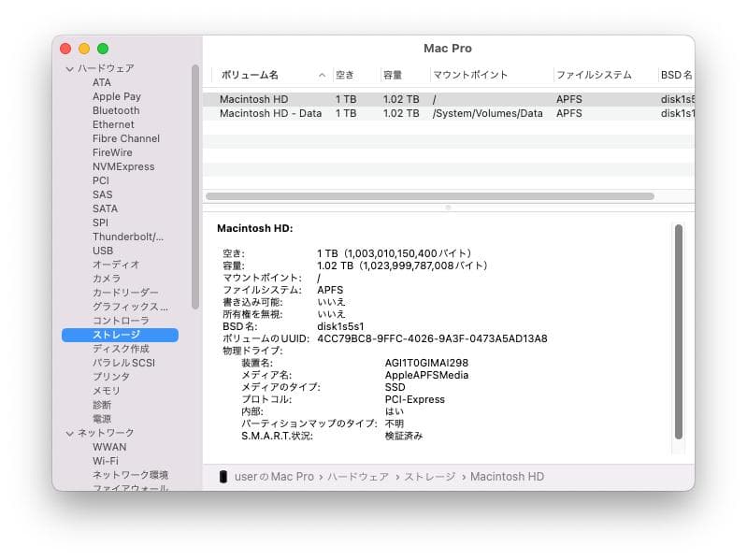Select カメラ in the sidebar
The image size is (747, 560).
tap(107, 279)
